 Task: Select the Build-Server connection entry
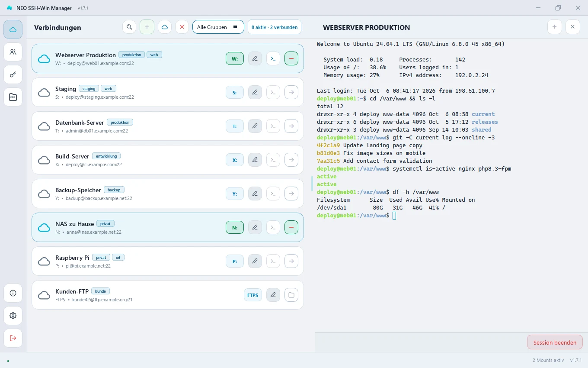pyautogui.click(x=168, y=160)
